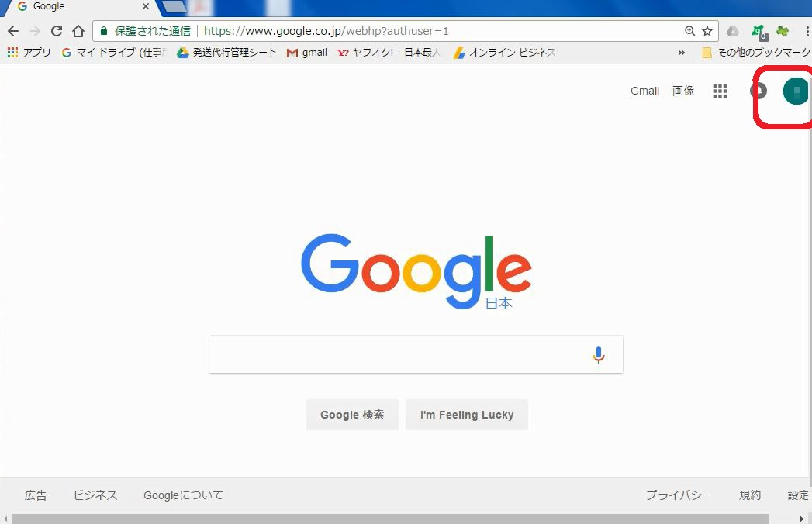Bookmark this page with the star icon
Viewport: 812px width, 524px height.
tap(707, 31)
